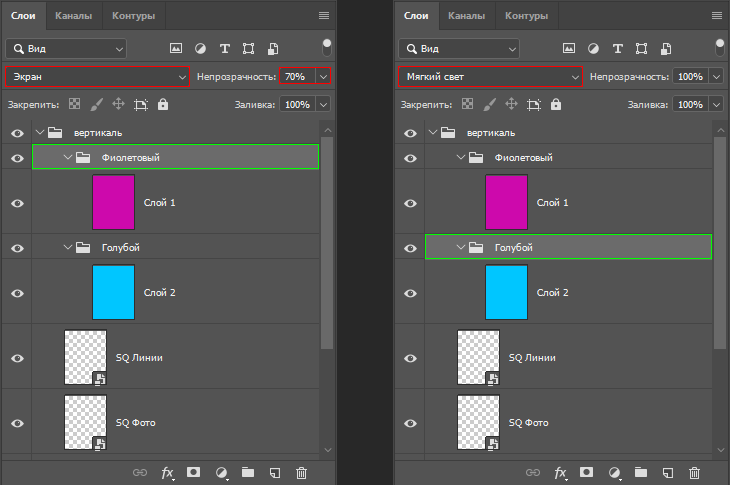Filter by adjustment layers in left panel
Image resolution: width=730 pixels, height=485 pixels.
pyautogui.click(x=201, y=48)
